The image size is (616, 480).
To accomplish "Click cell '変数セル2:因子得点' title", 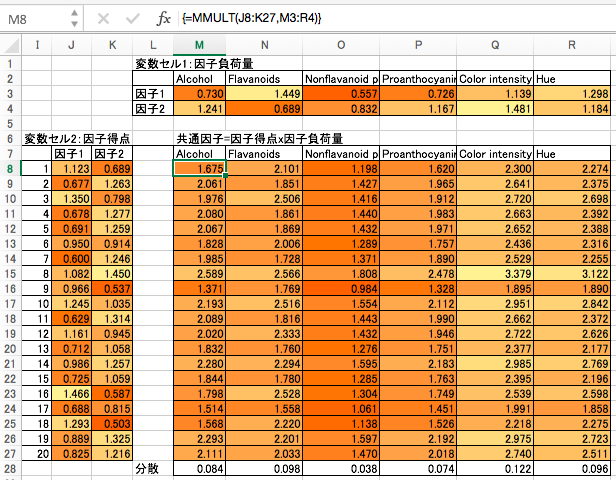I will (x=77, y=139).
